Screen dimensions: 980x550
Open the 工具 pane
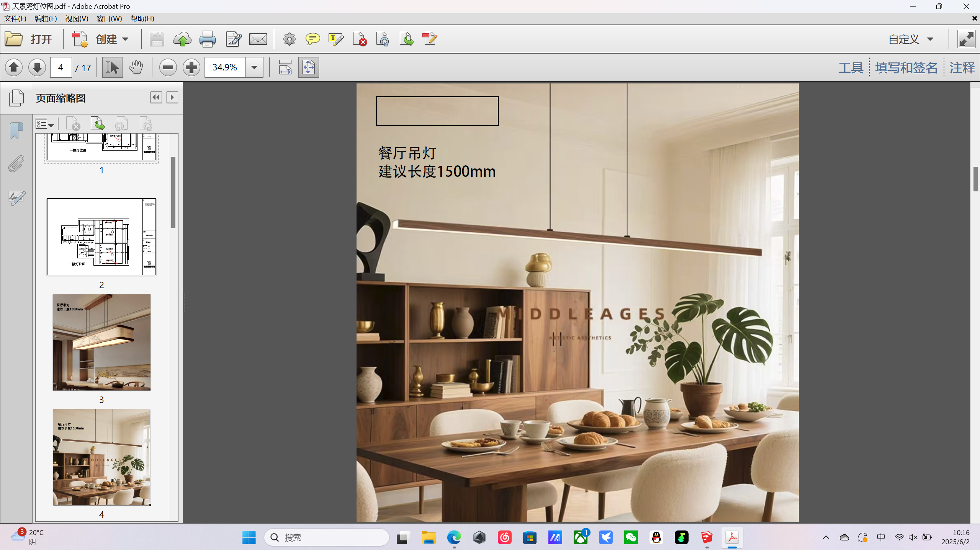pos(851,68)
